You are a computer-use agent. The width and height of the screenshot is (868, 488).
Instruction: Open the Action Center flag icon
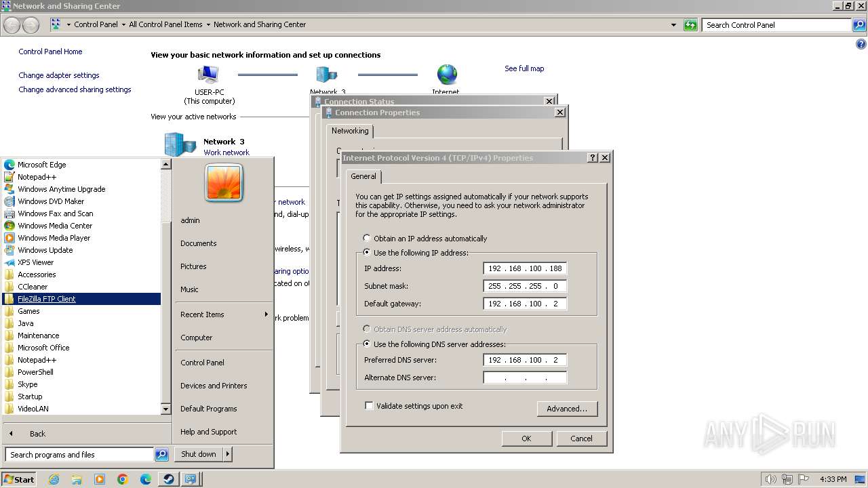point(804,479)
